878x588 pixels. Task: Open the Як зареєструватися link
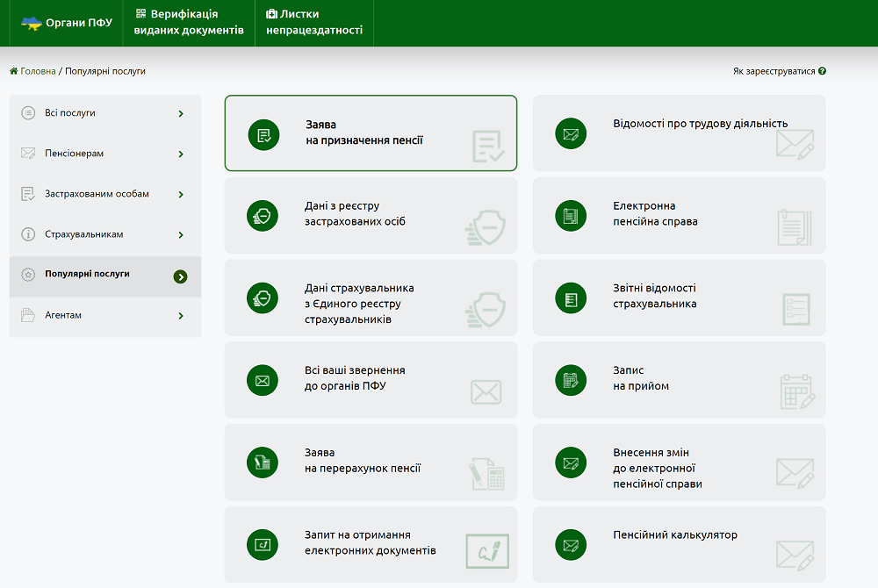click(774, 71)
